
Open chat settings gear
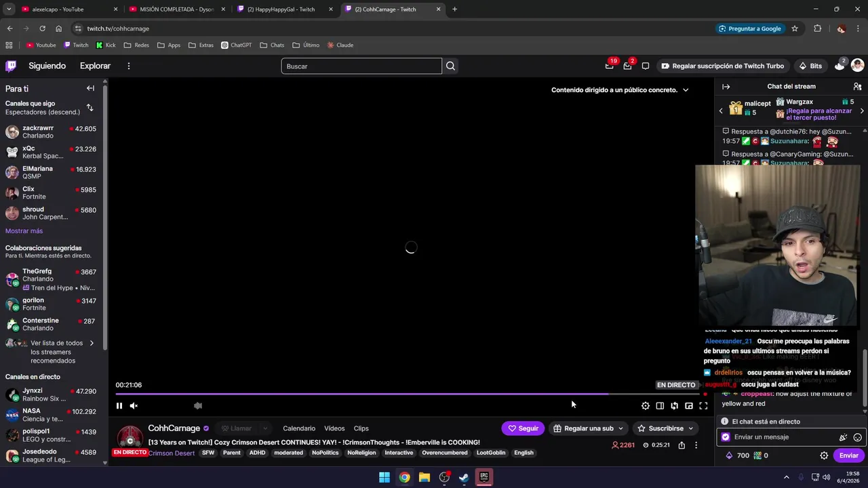point(824,456)
